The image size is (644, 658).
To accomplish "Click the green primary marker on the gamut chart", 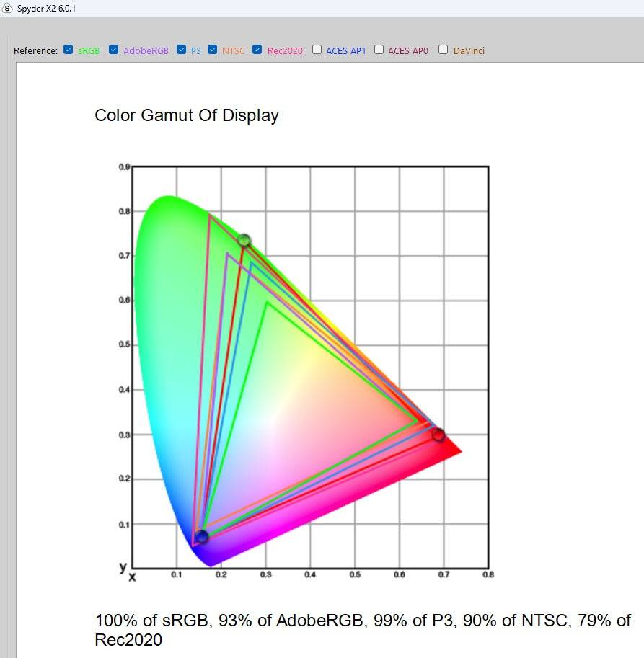I will point(244,240).
